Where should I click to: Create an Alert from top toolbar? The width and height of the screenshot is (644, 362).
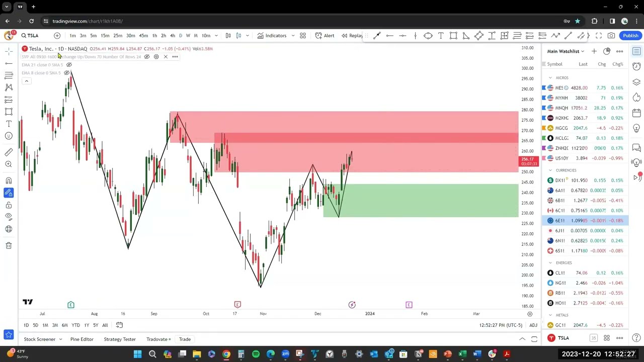[325, 36]
